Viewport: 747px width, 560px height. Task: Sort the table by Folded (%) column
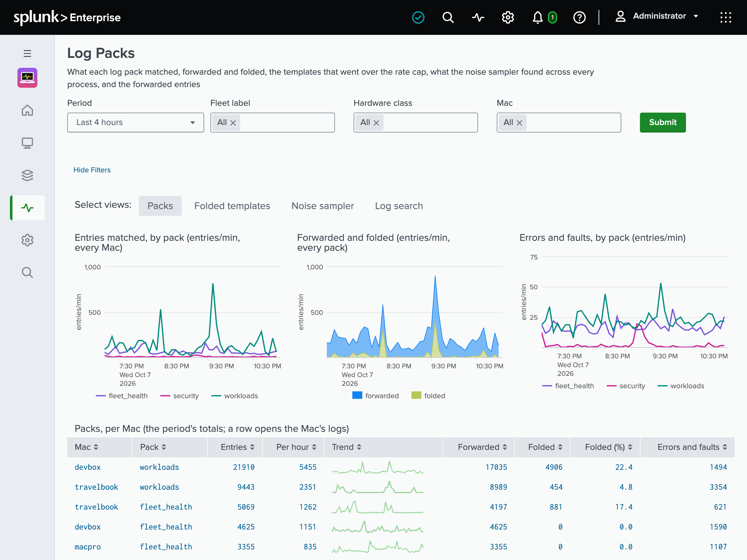point(608,447)
